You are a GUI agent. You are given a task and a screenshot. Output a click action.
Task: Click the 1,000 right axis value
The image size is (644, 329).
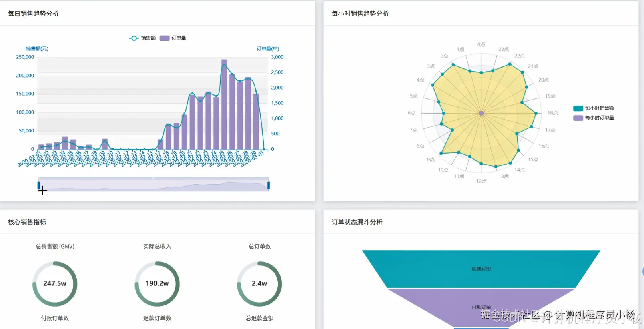(x=277, y=118)
